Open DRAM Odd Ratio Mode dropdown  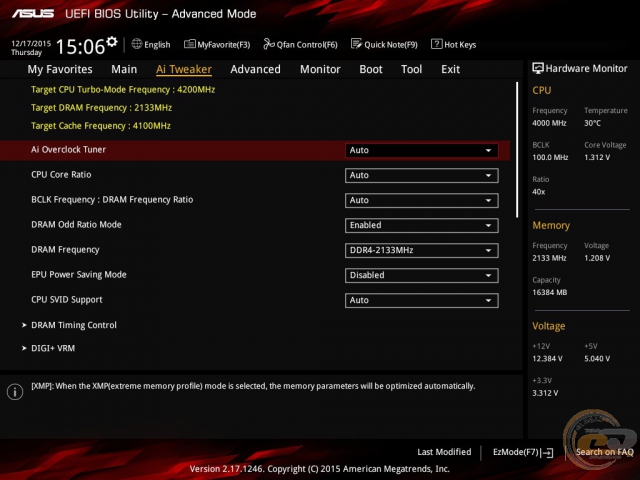(x=421, y=225)
